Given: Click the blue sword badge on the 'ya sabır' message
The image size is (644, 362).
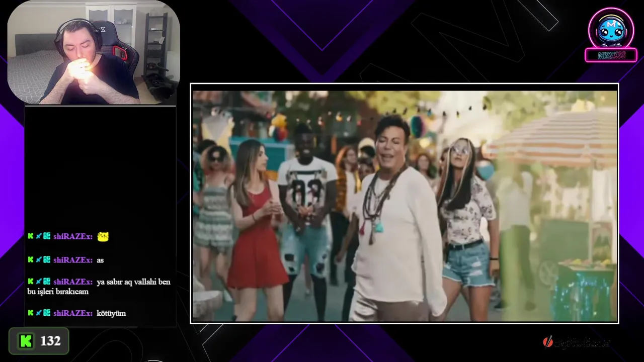Looking at the screenshot, I should 39,281.
